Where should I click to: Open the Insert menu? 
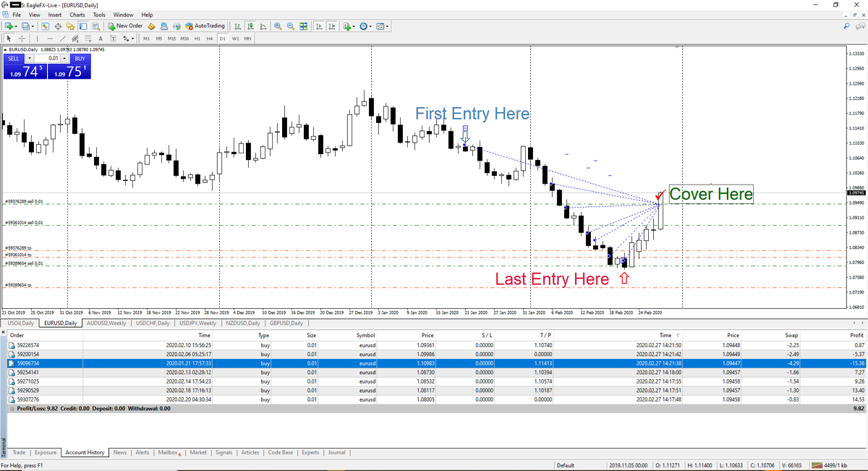[55, 14]
